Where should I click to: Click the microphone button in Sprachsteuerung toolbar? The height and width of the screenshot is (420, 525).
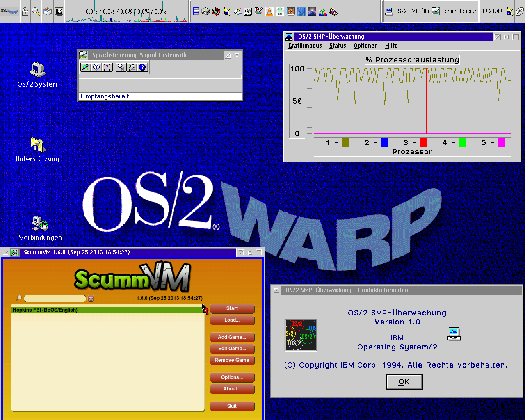tap(85, 67)
